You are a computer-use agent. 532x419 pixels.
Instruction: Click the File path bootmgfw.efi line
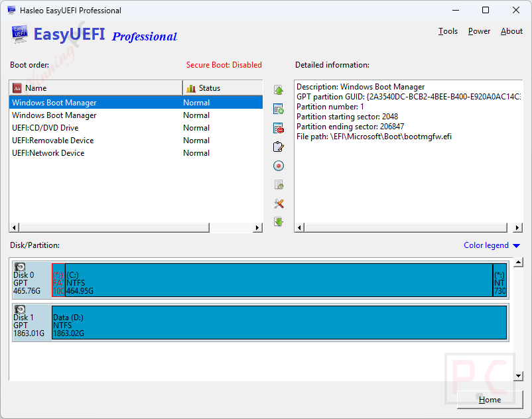point(374,137)
